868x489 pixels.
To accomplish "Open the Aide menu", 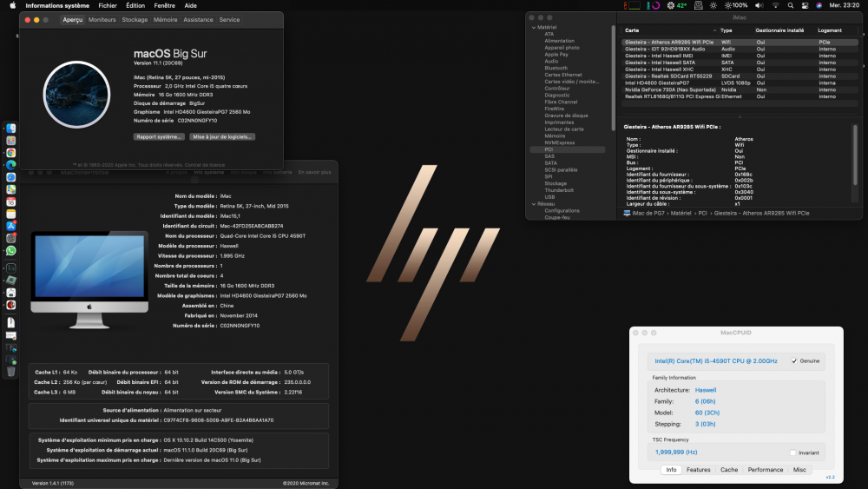I will pyautogui.click(x=190, y=5).
